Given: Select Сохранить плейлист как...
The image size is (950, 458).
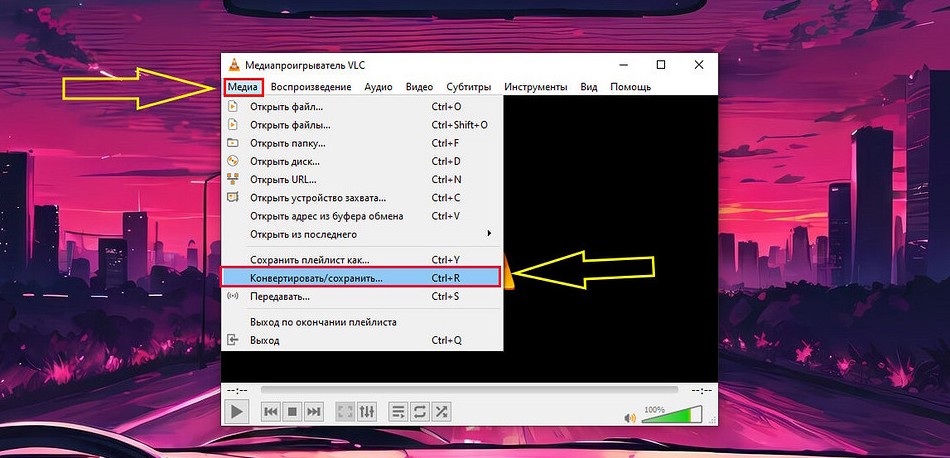Looking at the screenshot, I should pyautogui.click(x=362, y=260).
